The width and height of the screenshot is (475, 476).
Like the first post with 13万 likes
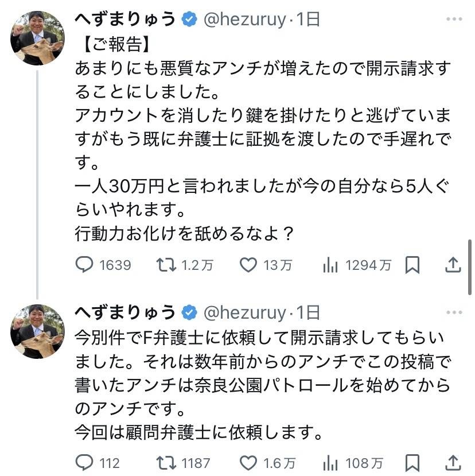tap(247, 265)
